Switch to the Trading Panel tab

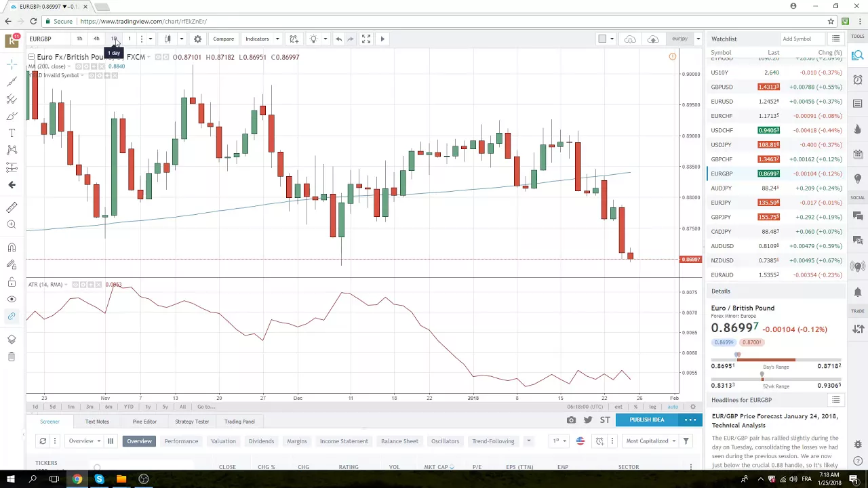click(x=239, y=422)
